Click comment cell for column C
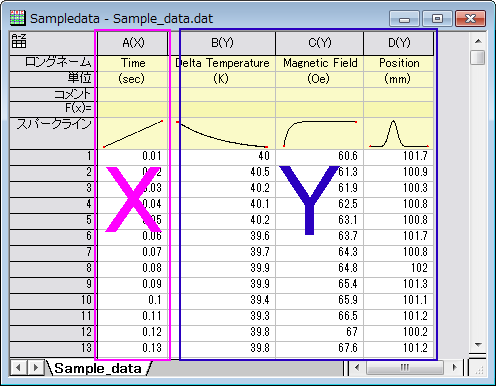This screenshot has height=386, width=496. click(x=319, y=95)
